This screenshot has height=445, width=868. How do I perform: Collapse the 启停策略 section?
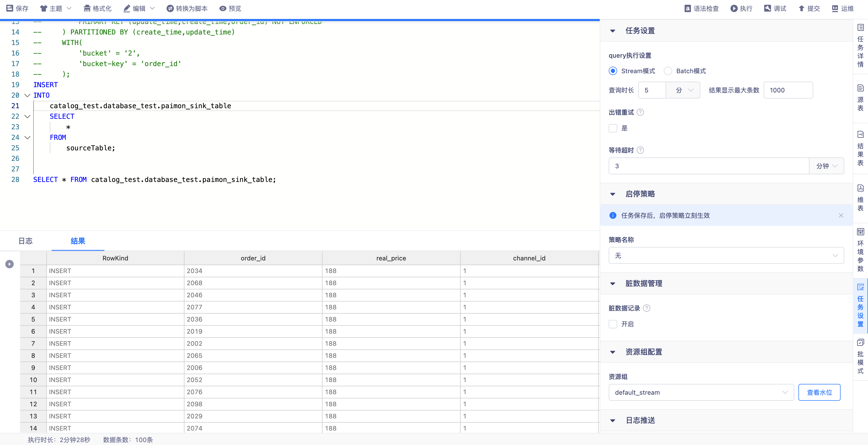(613, 194)
